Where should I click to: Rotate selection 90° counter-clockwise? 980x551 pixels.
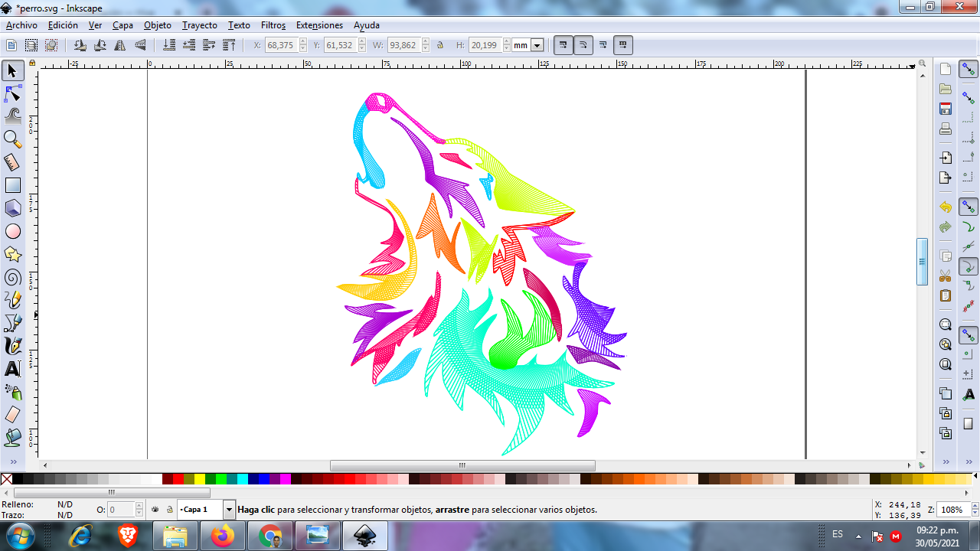80,45
